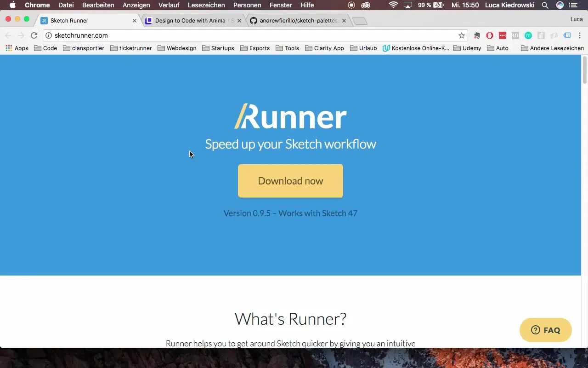The height and width of the screenshot is (368, 588).
Task: Open Kostenlose Online-K... bookmark
Action: pos(416,48)
